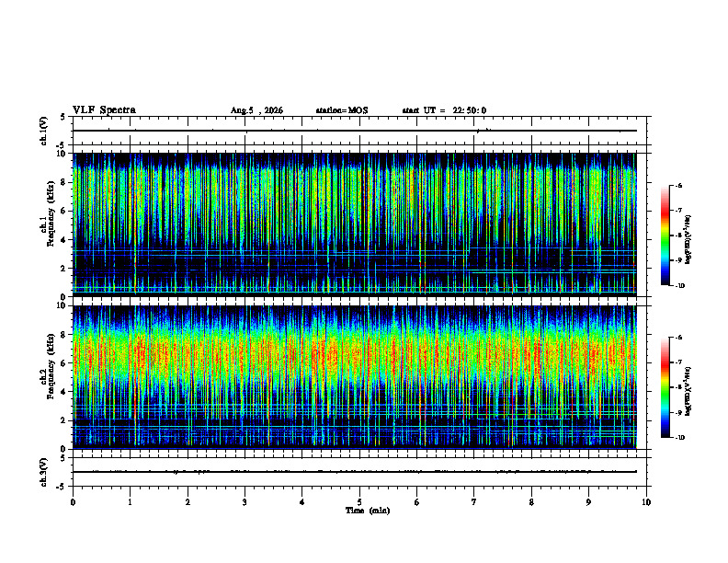
Task: Click the time axis tick label "2"
Action: (x=188, y=502)
